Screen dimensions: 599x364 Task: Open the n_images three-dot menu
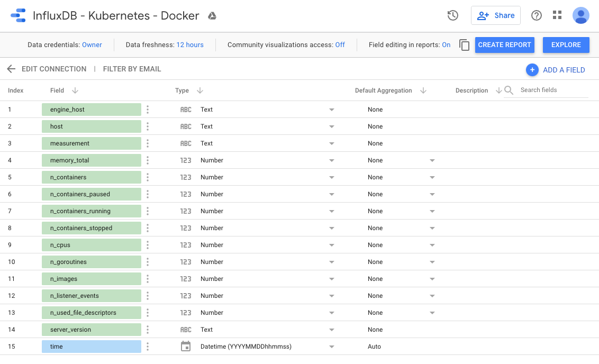click(148, 279)
